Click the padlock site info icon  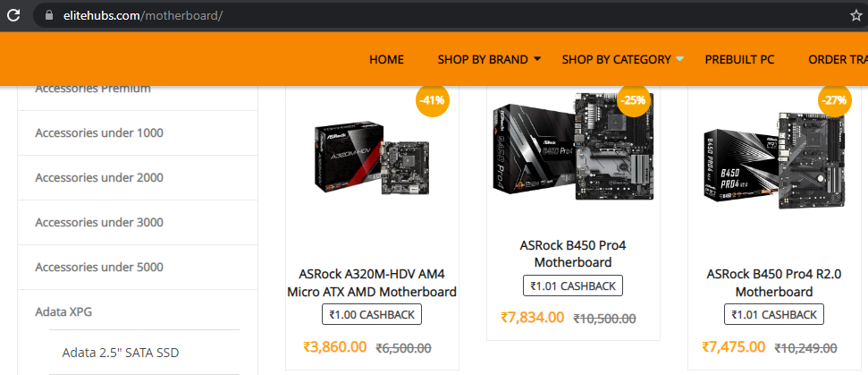(x=48, y=15)
